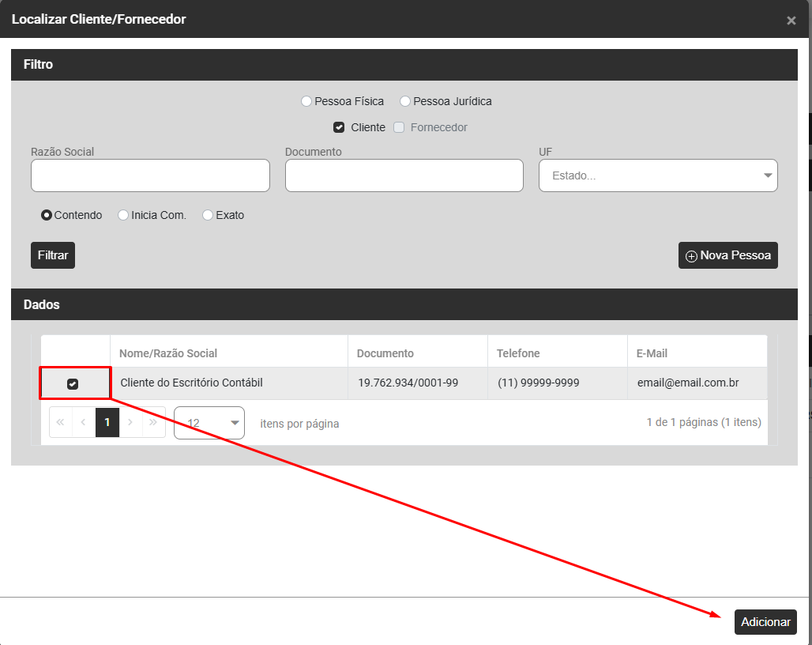This screenshot has height=645, width=812.
Task: Go to previous page arrow
Action: [x=84, y=423]
